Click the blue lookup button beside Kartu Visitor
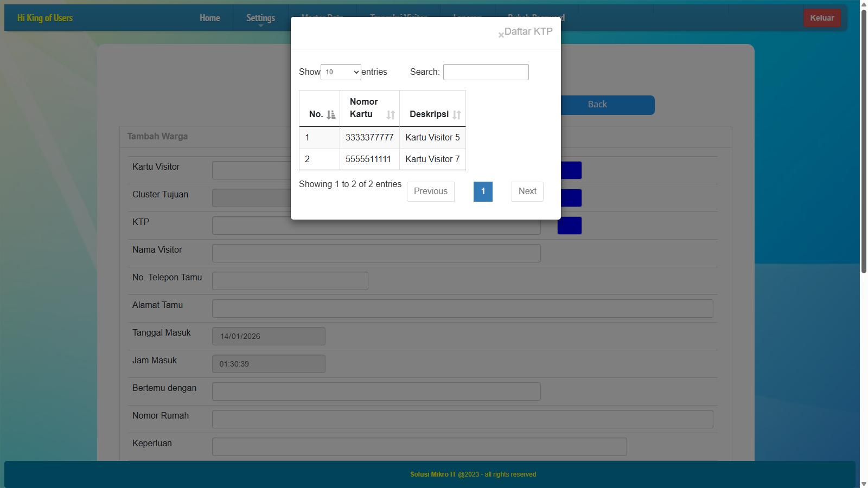The width and height of the screenshot is (868, 488). point(570,170)
